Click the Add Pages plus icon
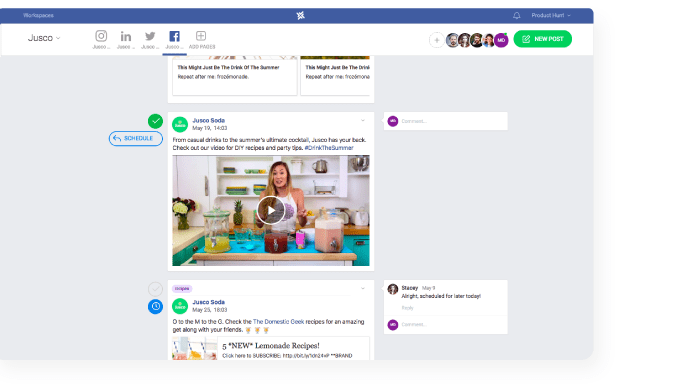Image resolution: width=700 pixels, height=391 pixels. click(201, 36)
